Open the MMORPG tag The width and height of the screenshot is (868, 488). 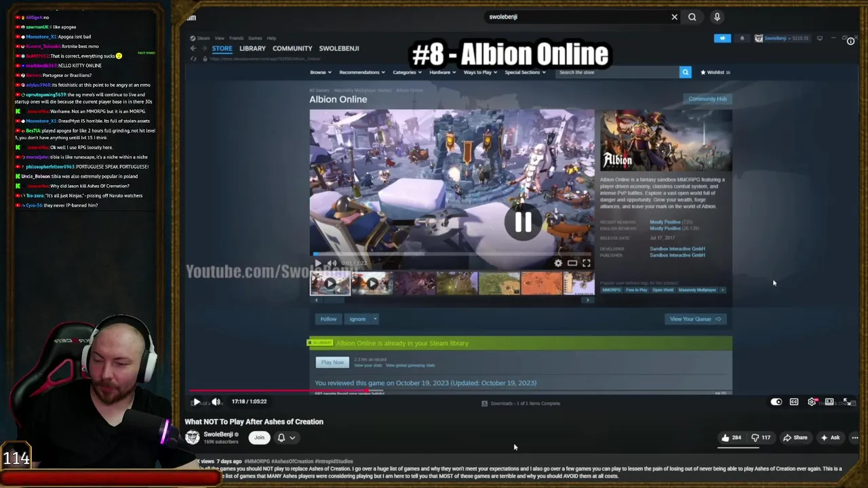pos(612,290)
